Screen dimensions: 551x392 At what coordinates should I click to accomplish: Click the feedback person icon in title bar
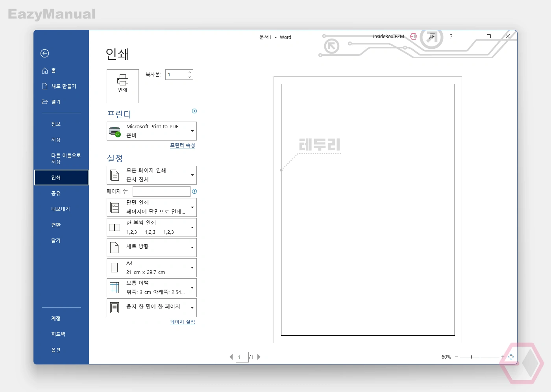pyautogui.click(x=432, y=36)
